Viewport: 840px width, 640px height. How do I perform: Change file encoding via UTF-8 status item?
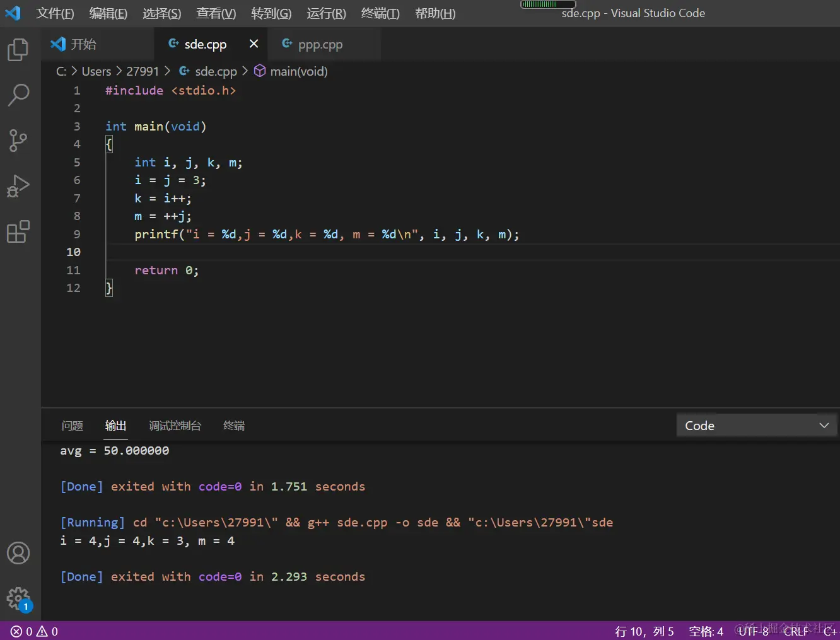(x=754, y=631)
